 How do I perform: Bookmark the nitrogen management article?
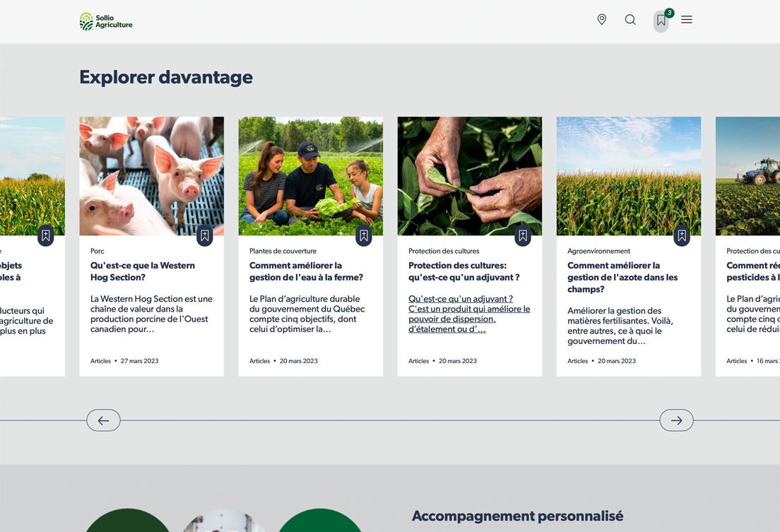(x=682, y=236)
